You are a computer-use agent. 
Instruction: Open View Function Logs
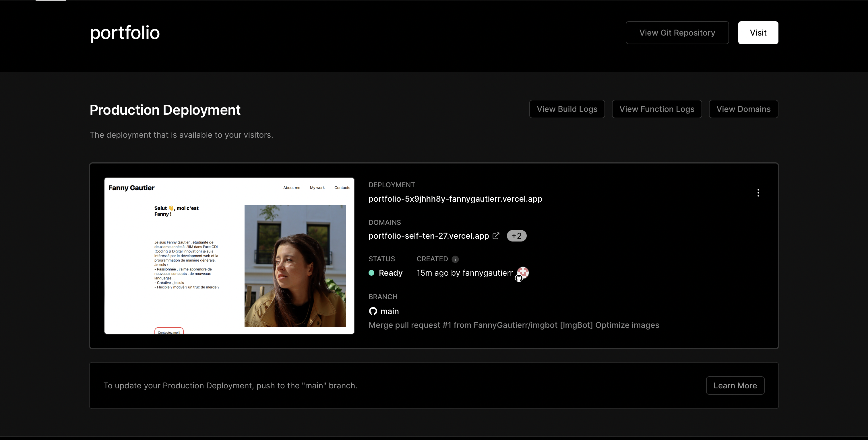(x=656, y=109)
